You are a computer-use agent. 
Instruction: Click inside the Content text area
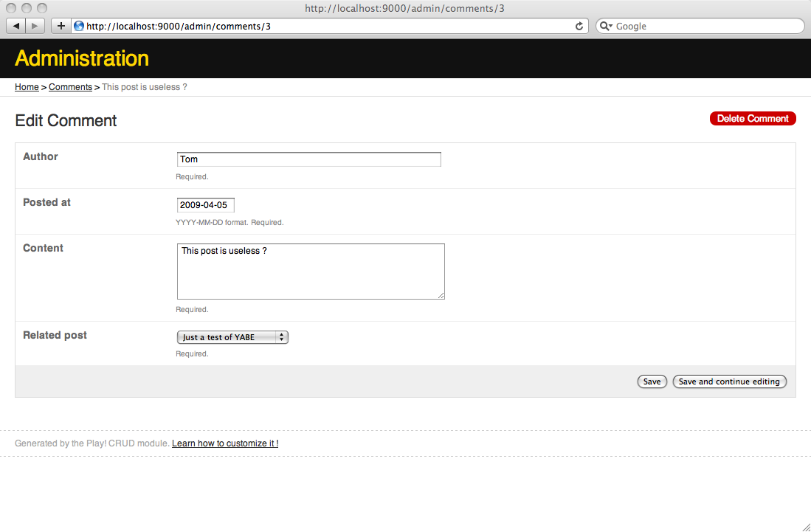pos(310,272)
